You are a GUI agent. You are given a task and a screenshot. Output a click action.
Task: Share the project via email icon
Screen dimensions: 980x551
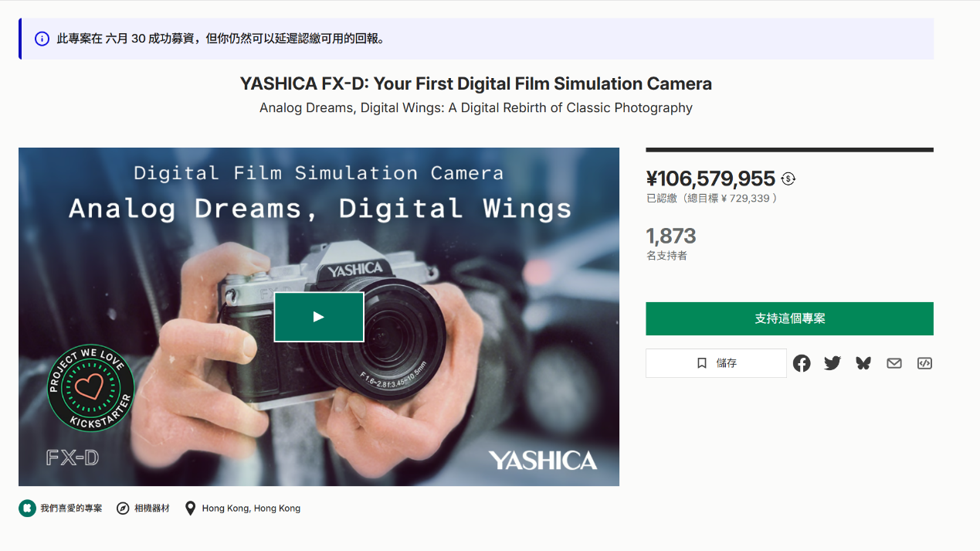pos(894,363)
